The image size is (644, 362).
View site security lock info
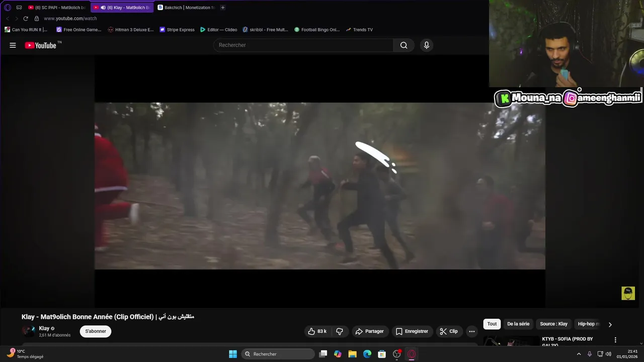coord(36,19)
